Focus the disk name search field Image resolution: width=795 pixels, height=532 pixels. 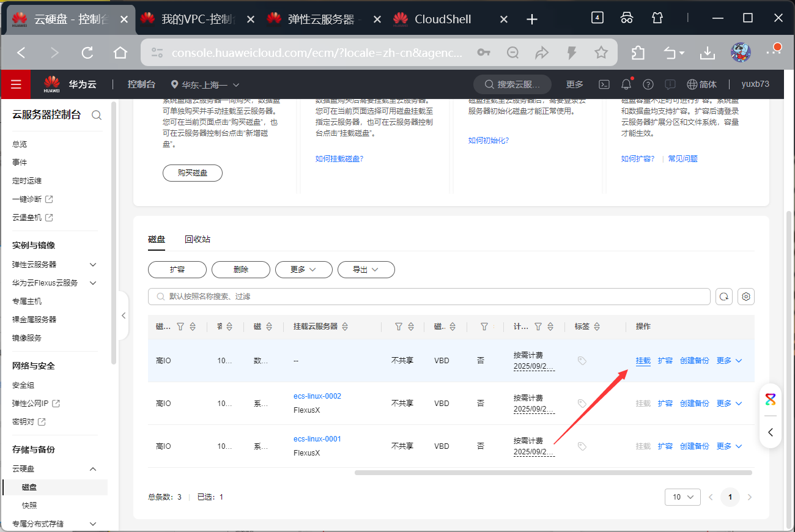(429, 297)
